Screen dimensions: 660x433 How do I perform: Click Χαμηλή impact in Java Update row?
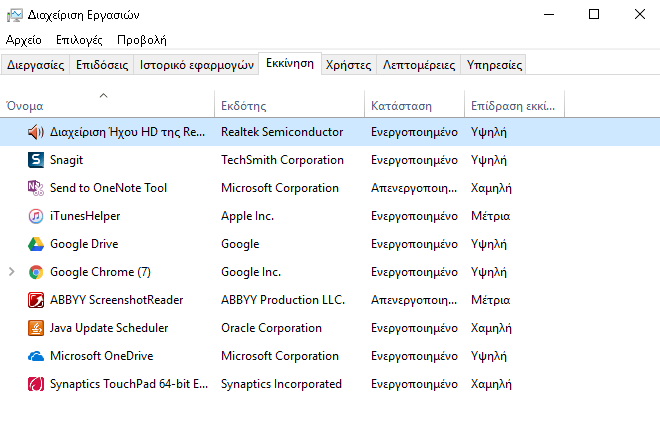[x=491, y=328]
